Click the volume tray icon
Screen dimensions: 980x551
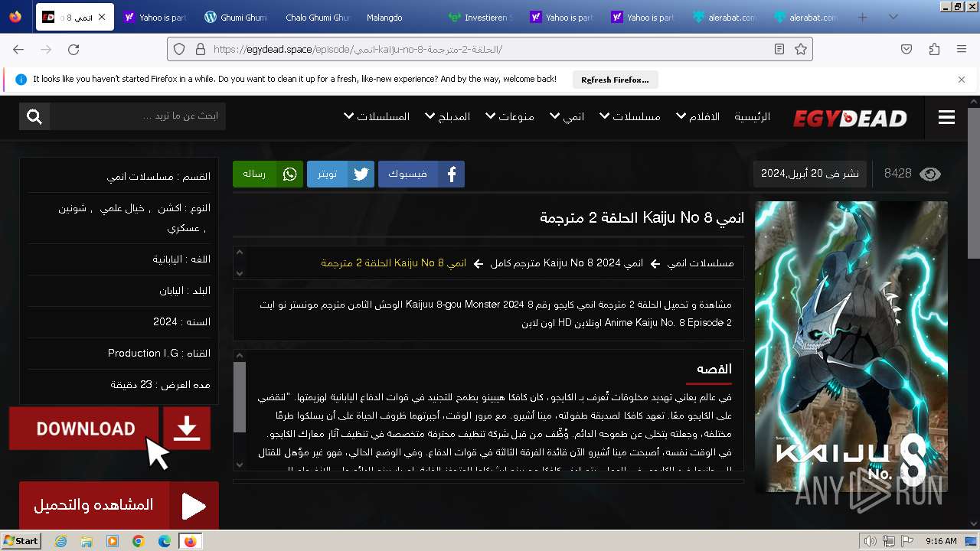click(x=870, y=541)
